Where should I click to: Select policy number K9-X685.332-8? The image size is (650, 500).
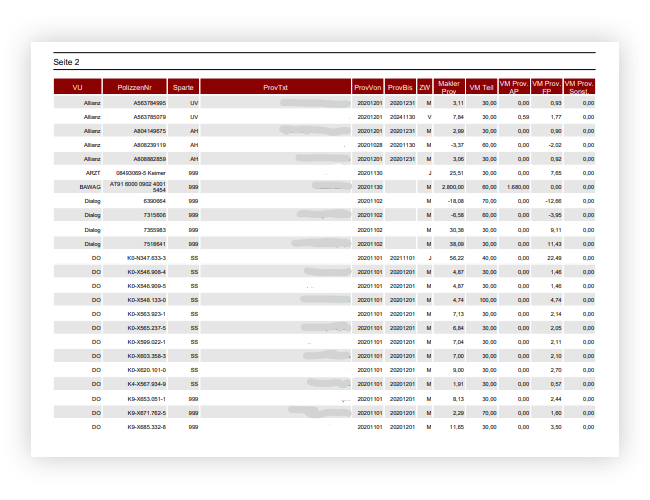(146, 427)
